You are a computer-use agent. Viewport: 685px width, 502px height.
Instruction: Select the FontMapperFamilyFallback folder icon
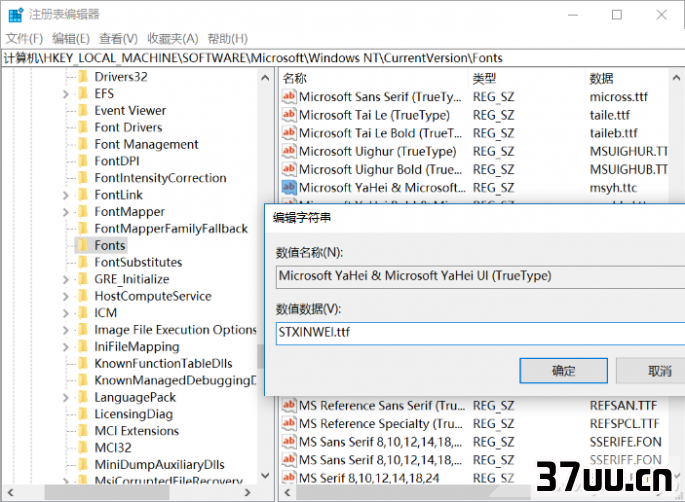point(83,228)
